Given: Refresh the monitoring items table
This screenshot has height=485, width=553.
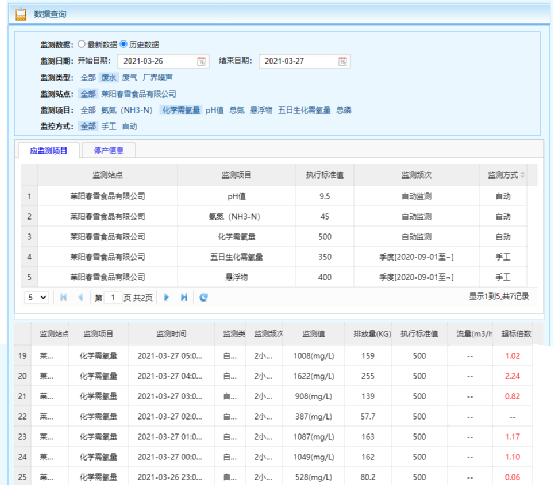Looking at the screenshot, I should point(203,297).
